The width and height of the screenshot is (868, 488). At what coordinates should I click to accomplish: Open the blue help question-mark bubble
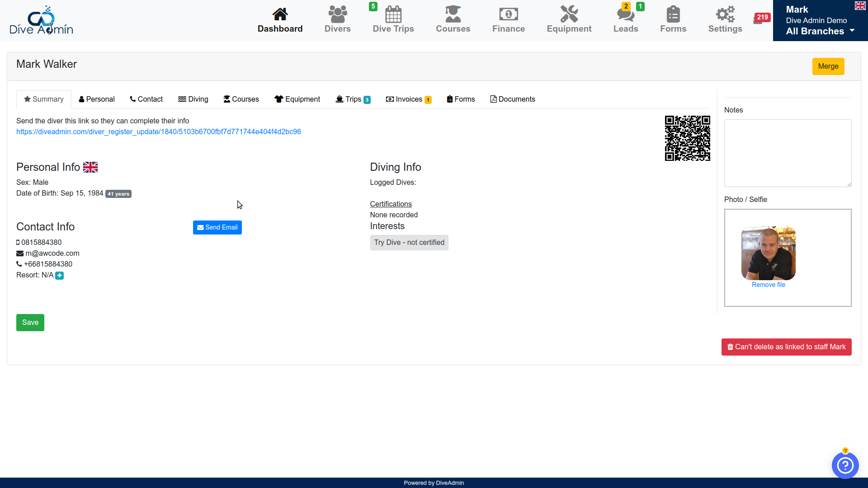[844, 465]
